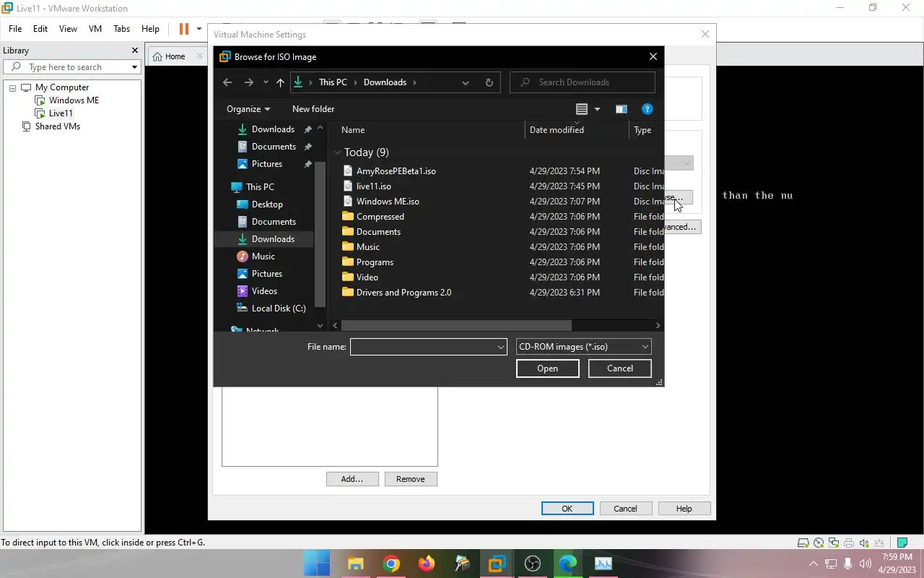Show the preview pane icon
The width and height of the screenshot is (924, 578).
[x=621, y=109]
